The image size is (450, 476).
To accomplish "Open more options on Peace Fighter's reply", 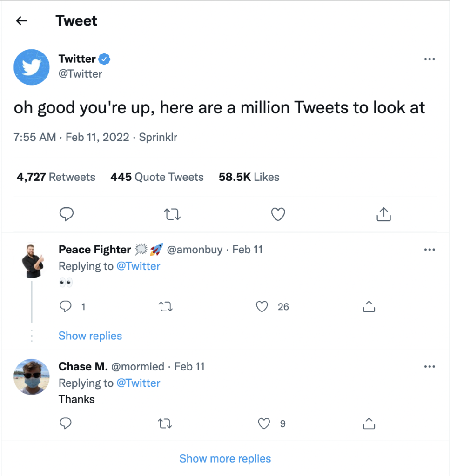I will [x=429, y=250].
